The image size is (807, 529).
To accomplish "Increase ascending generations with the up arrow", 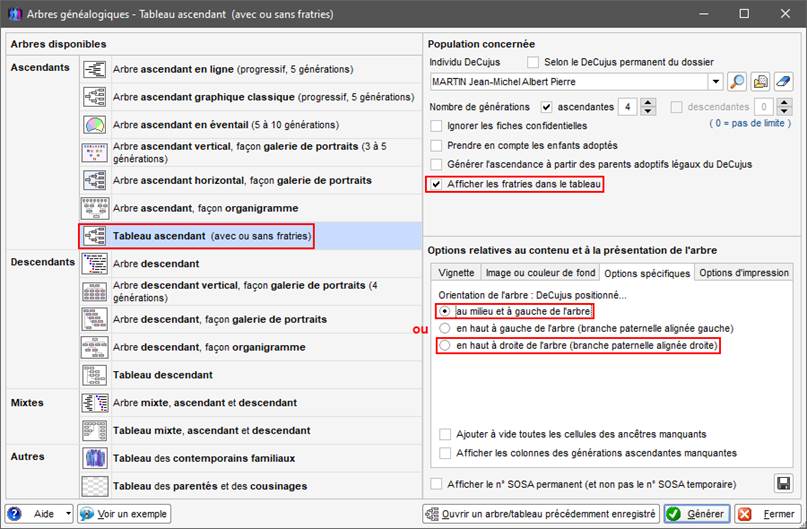I will 648,102.
